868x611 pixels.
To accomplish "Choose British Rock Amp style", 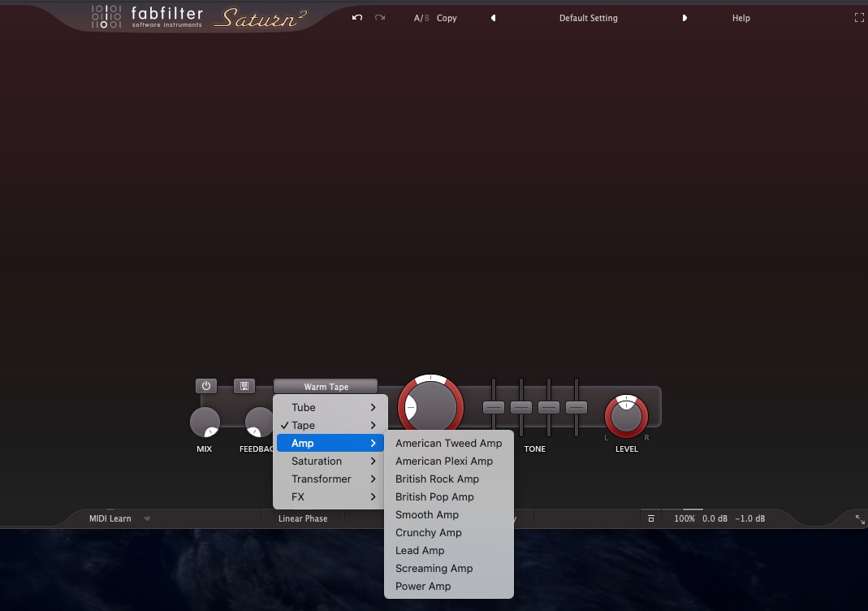I will tap(448, 479).
